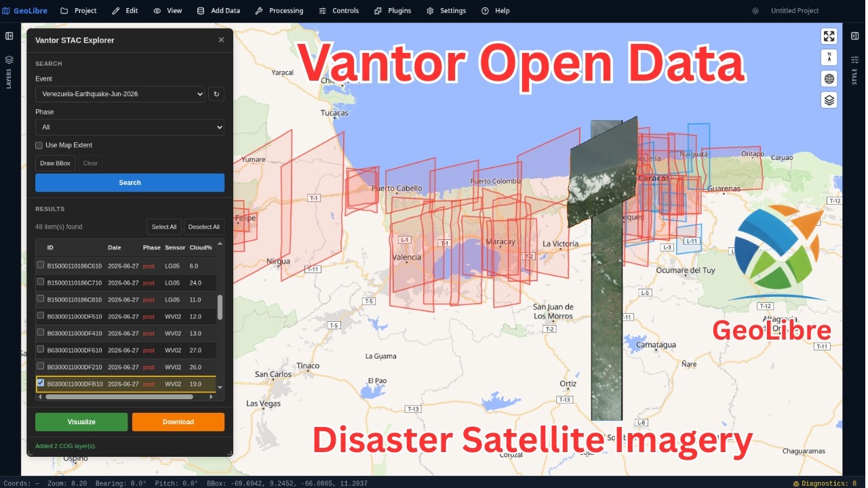Select result ID B0300011000DF510 text
Image resolution: width=868 pixels, height=488 pixels.
[x=75, y=317]
